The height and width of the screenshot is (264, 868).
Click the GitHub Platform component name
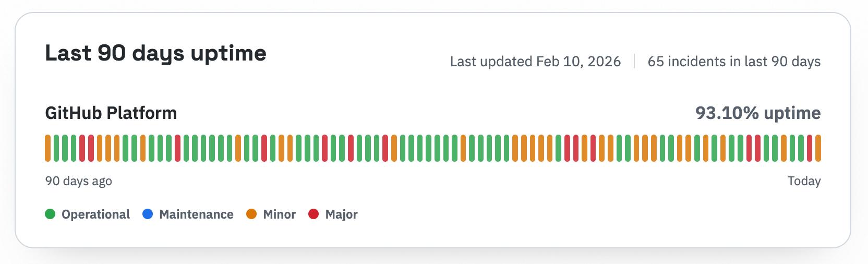[x=111, y=113]
